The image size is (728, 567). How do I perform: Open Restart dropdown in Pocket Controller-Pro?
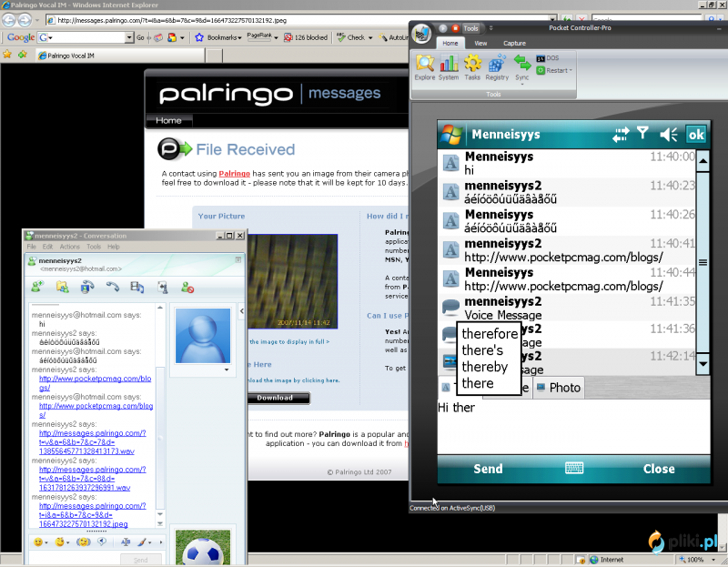[554, 71]
